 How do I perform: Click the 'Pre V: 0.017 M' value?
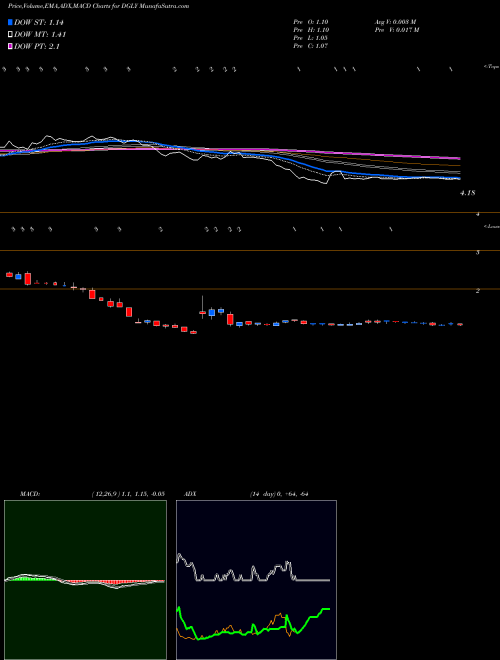tap(397, 30)
